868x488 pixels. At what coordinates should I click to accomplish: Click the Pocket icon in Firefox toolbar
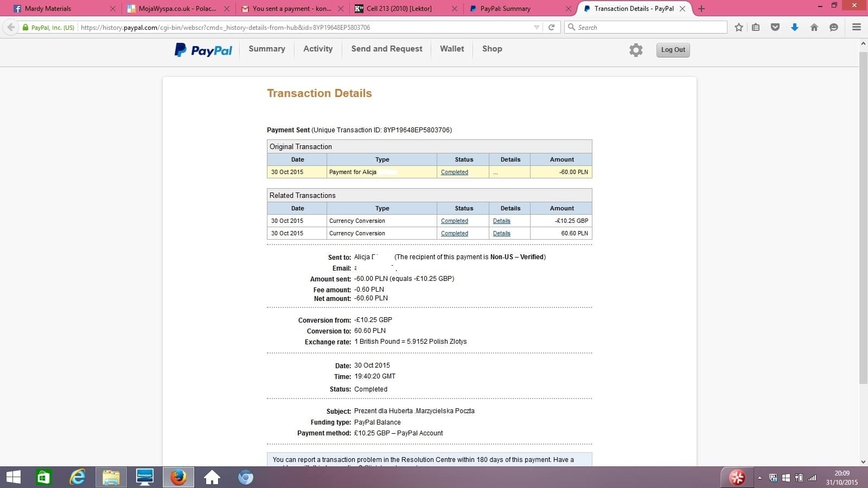click(775, 27)
